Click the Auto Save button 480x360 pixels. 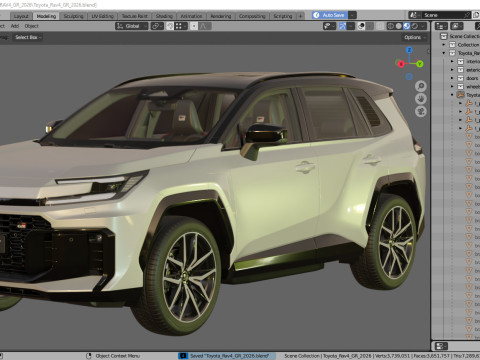tap(330, 15)
